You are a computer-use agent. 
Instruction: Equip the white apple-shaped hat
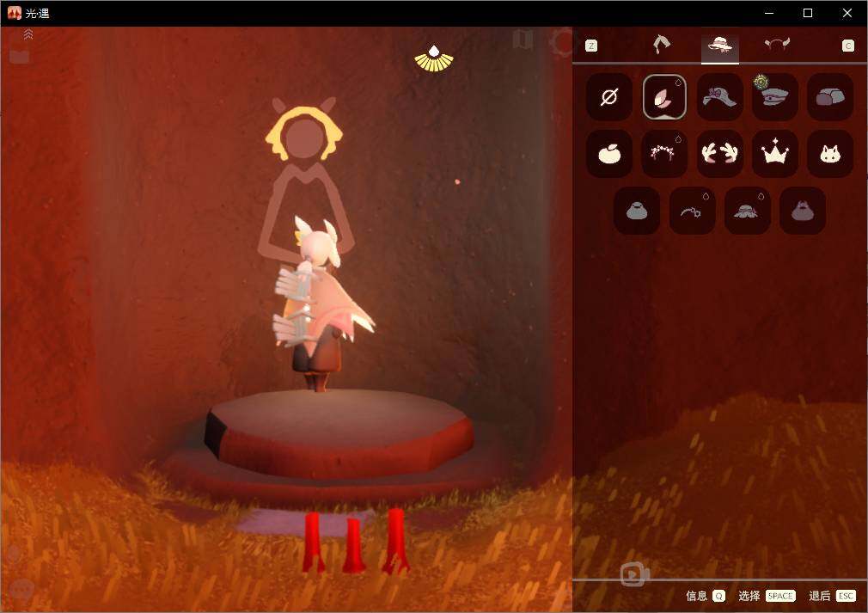609,154
